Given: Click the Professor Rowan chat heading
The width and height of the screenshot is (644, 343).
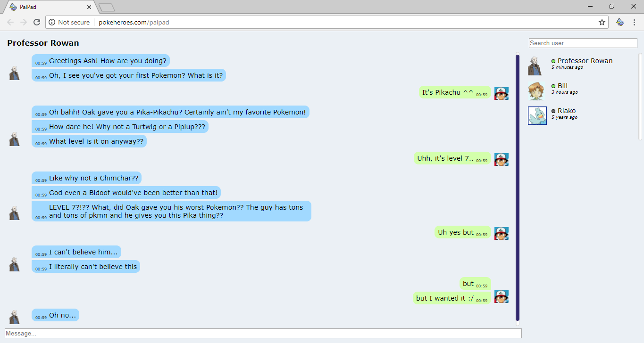Looking at the screenshot, I should pyautogui.click(x=43, y=43).
